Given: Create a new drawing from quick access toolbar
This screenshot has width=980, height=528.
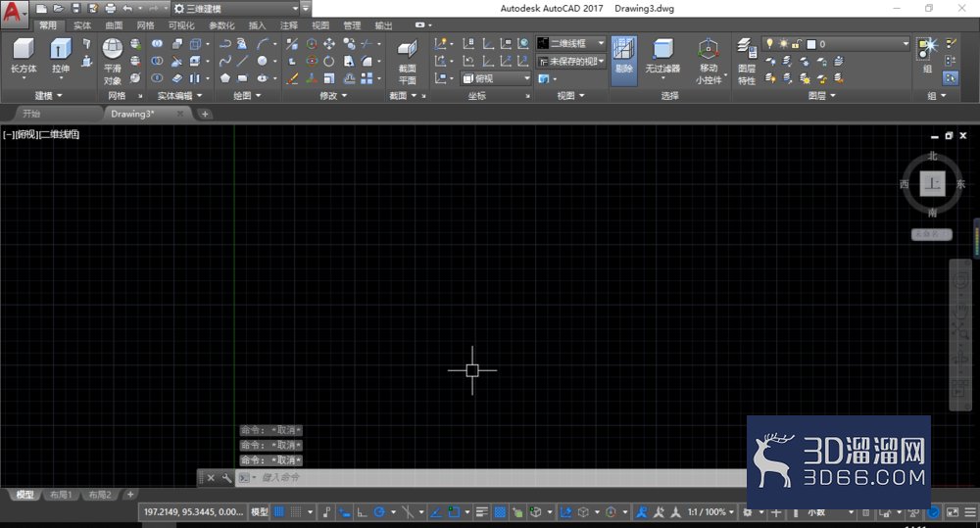Looking at the screenshot, I should [x=41, y=9].
